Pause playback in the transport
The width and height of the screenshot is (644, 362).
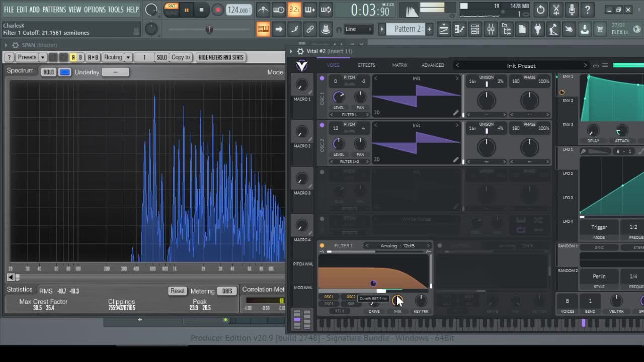pyautogui.click(x=186, y=10)
